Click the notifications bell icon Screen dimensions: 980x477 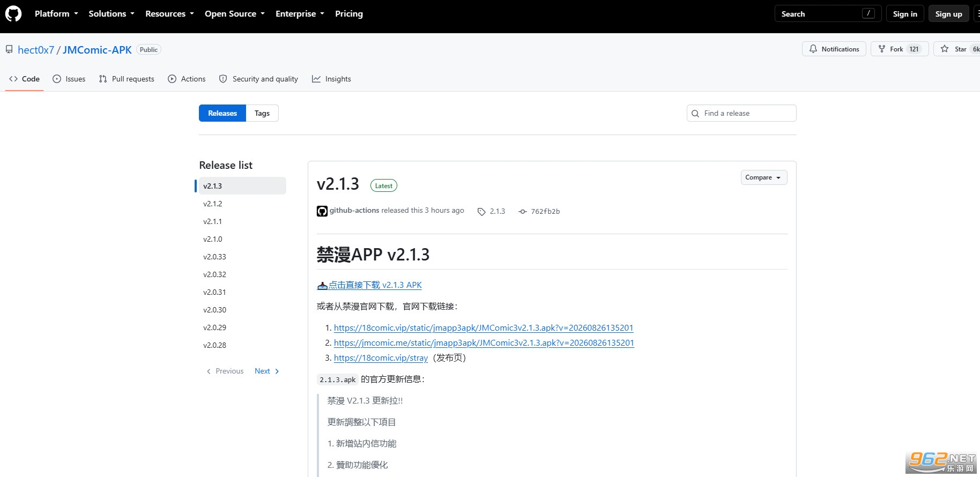813,49
